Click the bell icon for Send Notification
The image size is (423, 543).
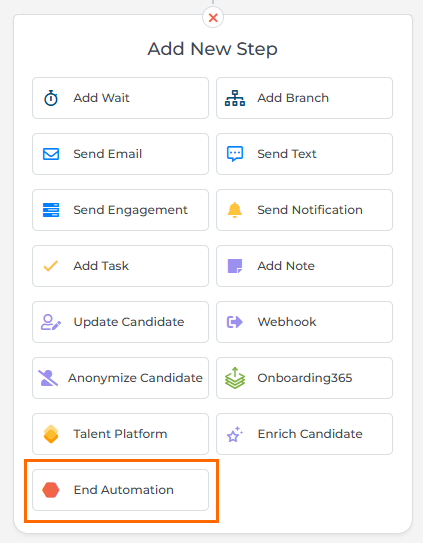click(x=235, y=210)
